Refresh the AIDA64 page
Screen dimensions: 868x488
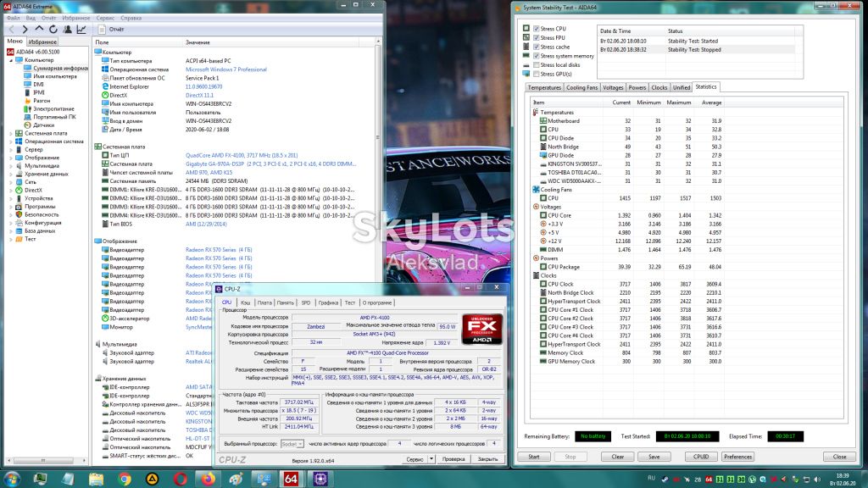53,30
